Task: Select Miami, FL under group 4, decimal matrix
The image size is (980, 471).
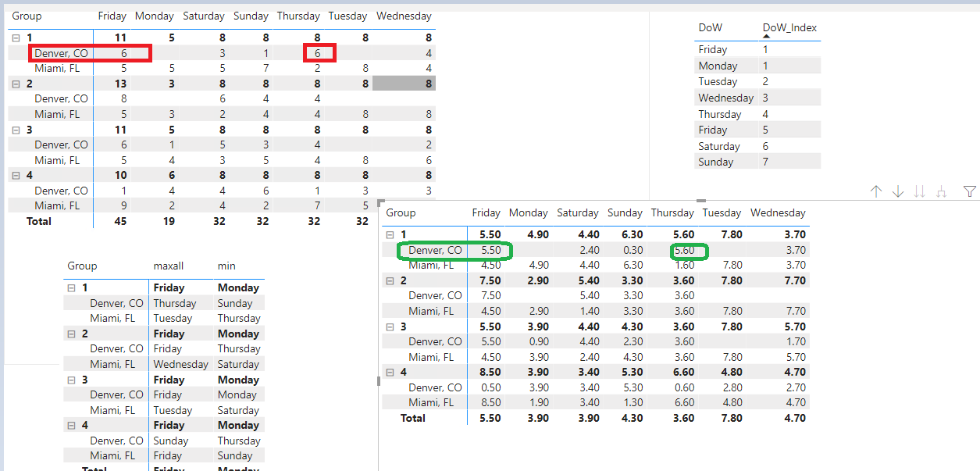Action: pyautogui.click(x=431, y=403)
